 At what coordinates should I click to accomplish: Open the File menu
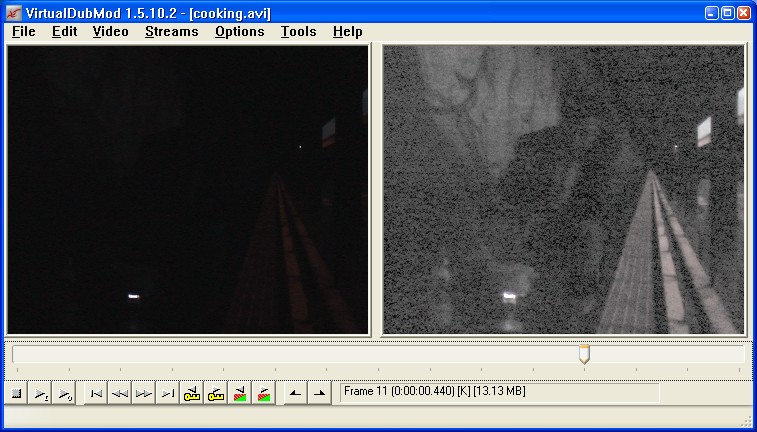24,32
